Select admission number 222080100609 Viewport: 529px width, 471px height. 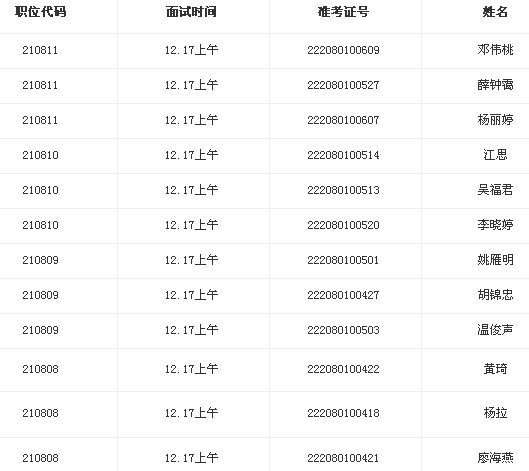343,50
